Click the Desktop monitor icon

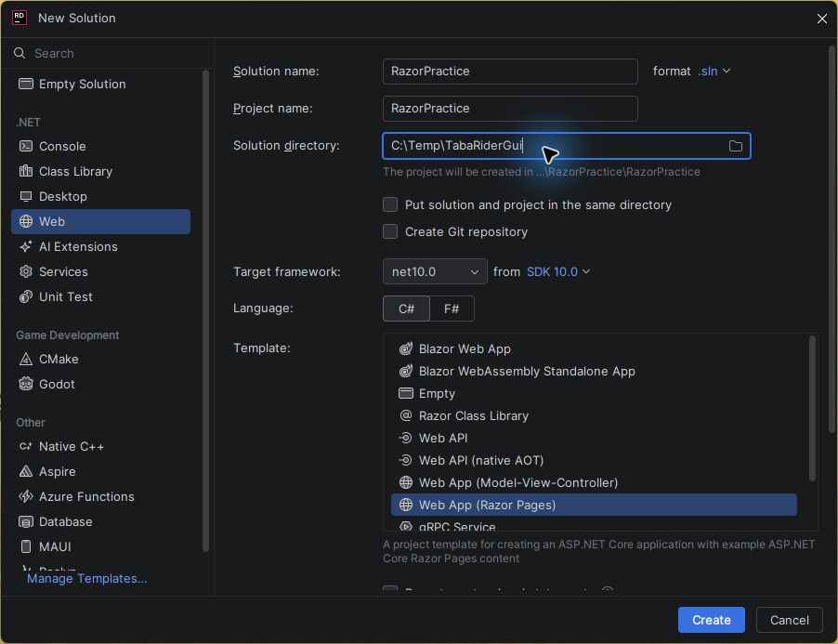pos(26,196)
